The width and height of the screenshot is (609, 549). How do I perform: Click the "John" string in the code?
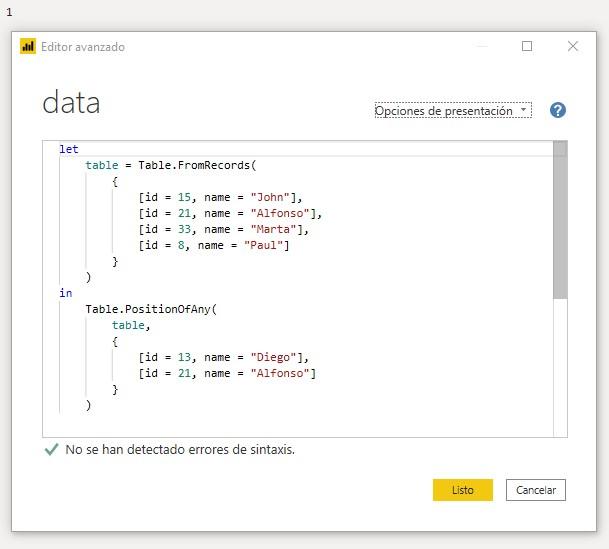coord(271,197)
